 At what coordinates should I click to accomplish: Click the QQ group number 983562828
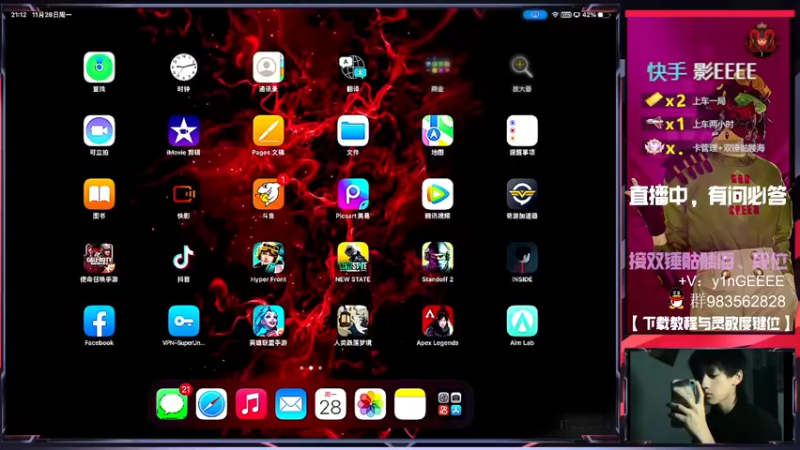click(x=737, y=302)
